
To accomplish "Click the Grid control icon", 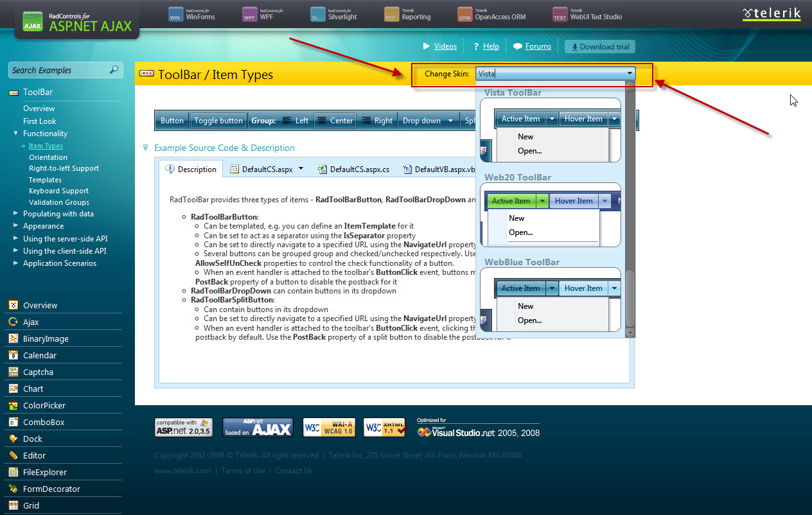I will pos(13,506).
